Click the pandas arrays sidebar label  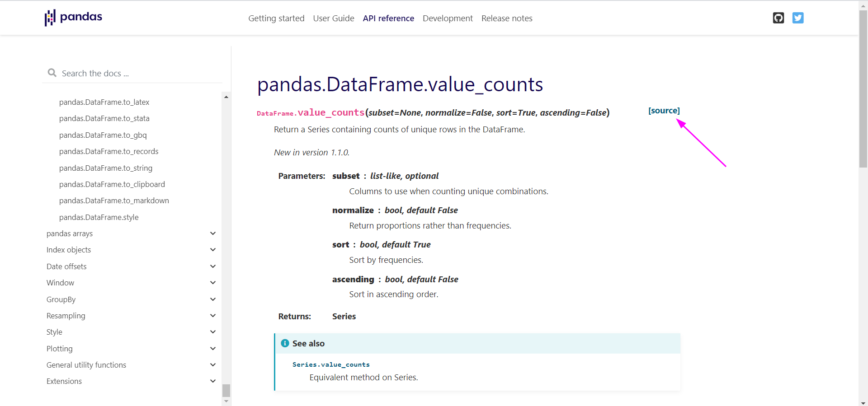click(70, 233)
